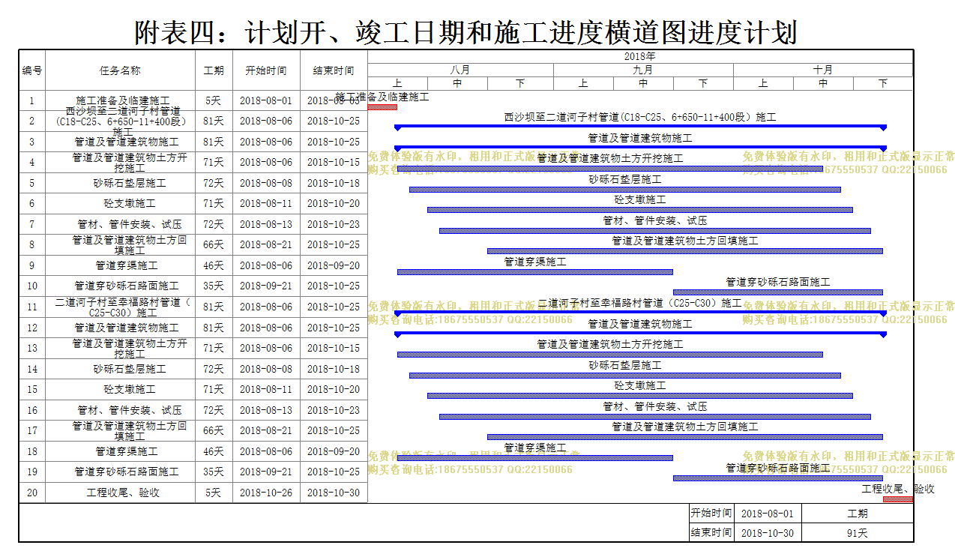Click row 19's 管道穿砂砾石路面施工 Gantt bar
This screenshot has width=955, height=560.
click(778, 478)
